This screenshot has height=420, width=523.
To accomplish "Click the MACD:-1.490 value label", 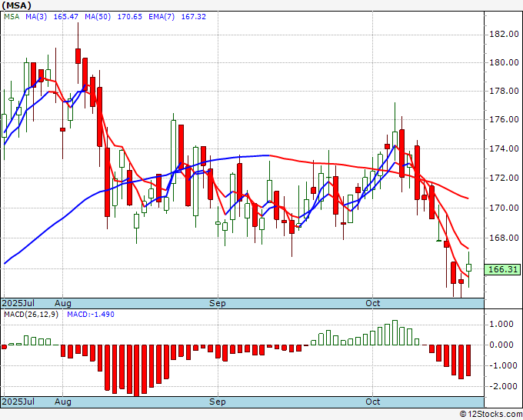I will (91, 315).
